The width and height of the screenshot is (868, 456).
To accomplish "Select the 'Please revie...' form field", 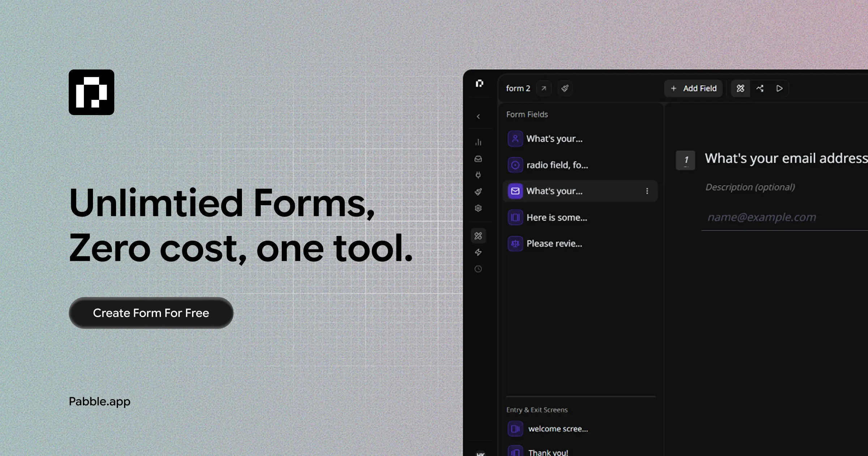I will pyautogui.click(x=580, y=244).
